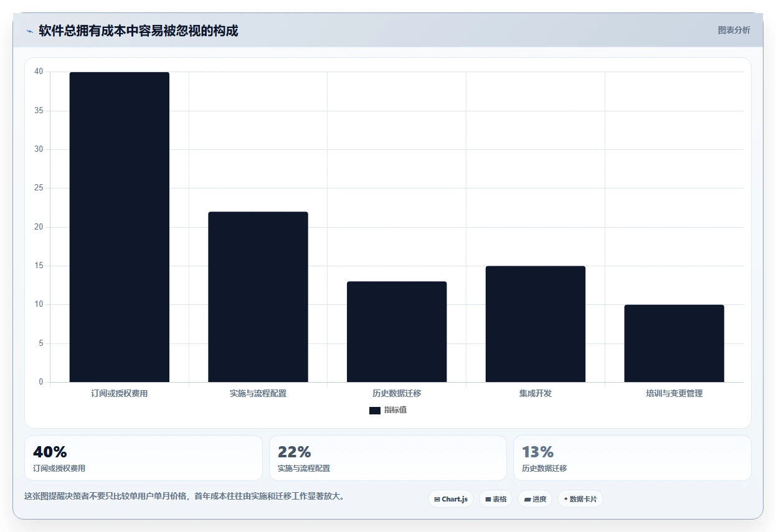Open the 13% 历史数据迁移 stat card
The width and height of the screenshot is (776, 532).
pyautogui.click(x=632, y=458)
